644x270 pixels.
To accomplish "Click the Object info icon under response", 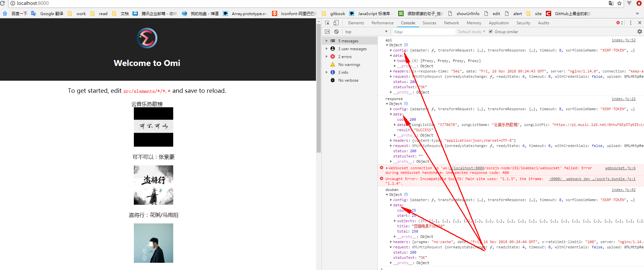I will click(x=406, y=104).
